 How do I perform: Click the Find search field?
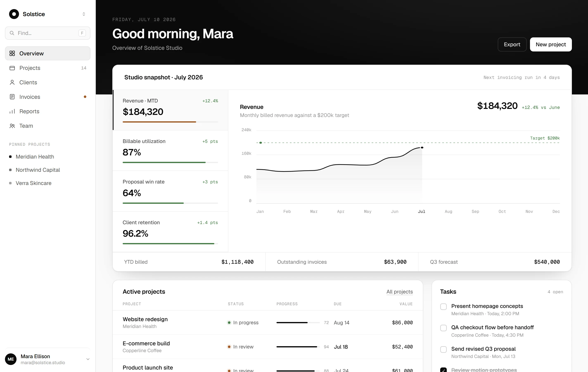(x=48, y=33)
